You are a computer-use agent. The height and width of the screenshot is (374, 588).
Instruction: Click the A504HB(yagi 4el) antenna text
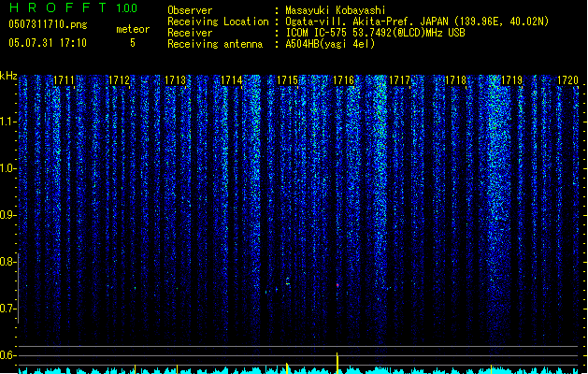(x=330, y=44)
